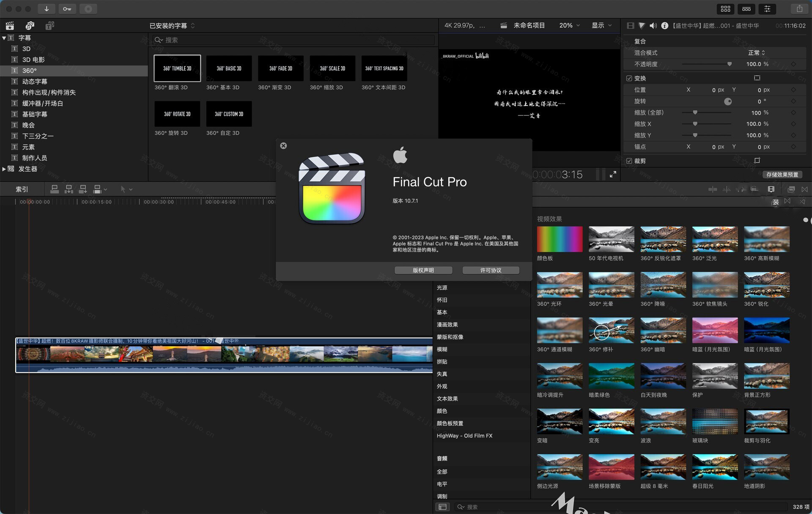Add keyframe for 缩放 Y

[x=793, y=136]
